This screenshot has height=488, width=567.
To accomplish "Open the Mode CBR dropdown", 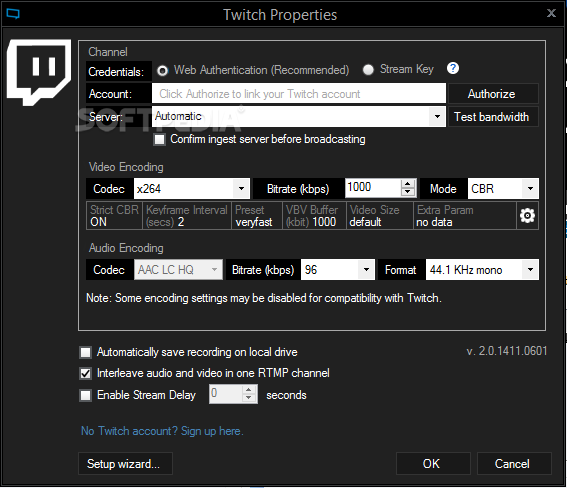I will pyautogui.click(x=503, y=188).
